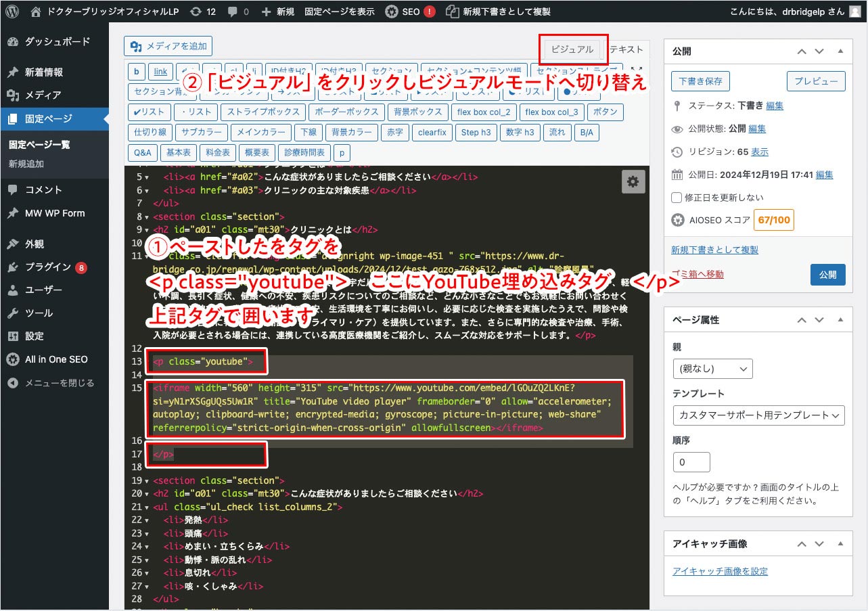Collapse sidebar with メニューを閉じる
868x611 pixels.
(x=54, y=383)
